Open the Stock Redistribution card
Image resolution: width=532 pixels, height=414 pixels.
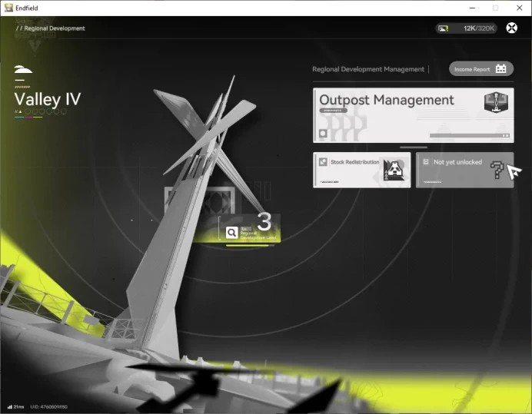click(361, 170)
